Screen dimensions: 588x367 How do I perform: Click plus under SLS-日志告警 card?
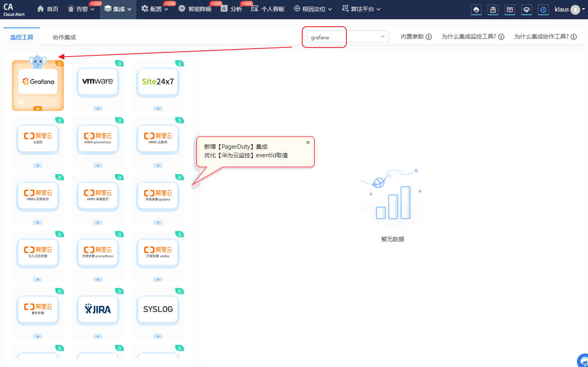click(x=38, y=280)
